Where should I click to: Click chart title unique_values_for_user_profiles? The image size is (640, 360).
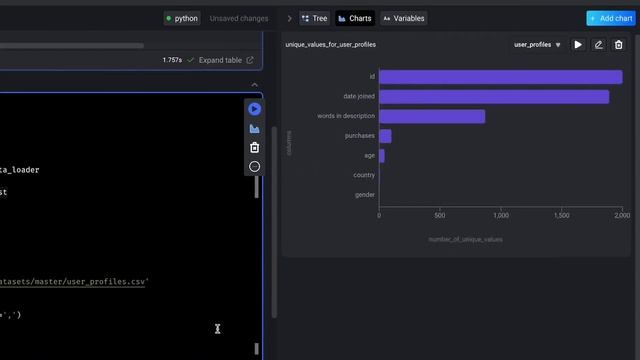point(331,44)
